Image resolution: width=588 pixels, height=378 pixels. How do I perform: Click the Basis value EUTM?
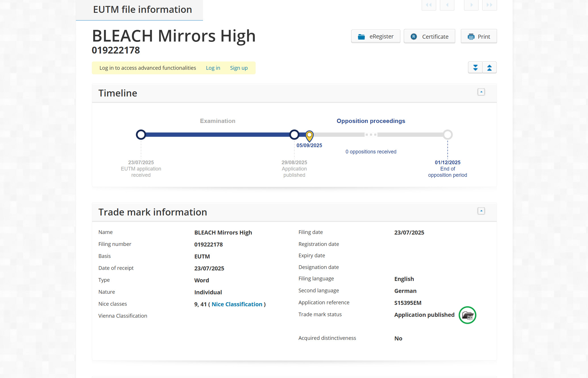click(x=202, y=256)
